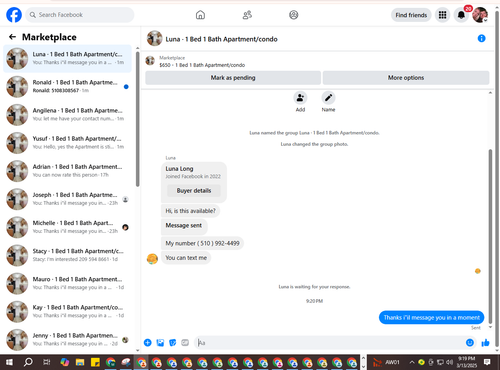Click the 'My number (510) 992-4499' message
500x370 pixels.
tap(203, 243)
